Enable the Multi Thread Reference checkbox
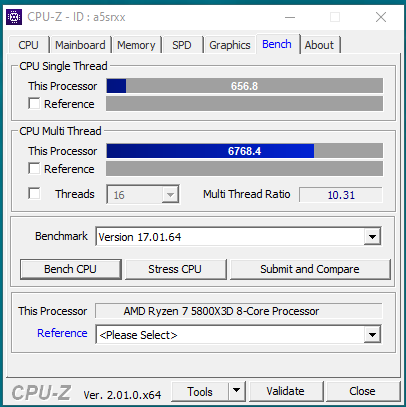 pyautogui.click(x=34, y=168)
